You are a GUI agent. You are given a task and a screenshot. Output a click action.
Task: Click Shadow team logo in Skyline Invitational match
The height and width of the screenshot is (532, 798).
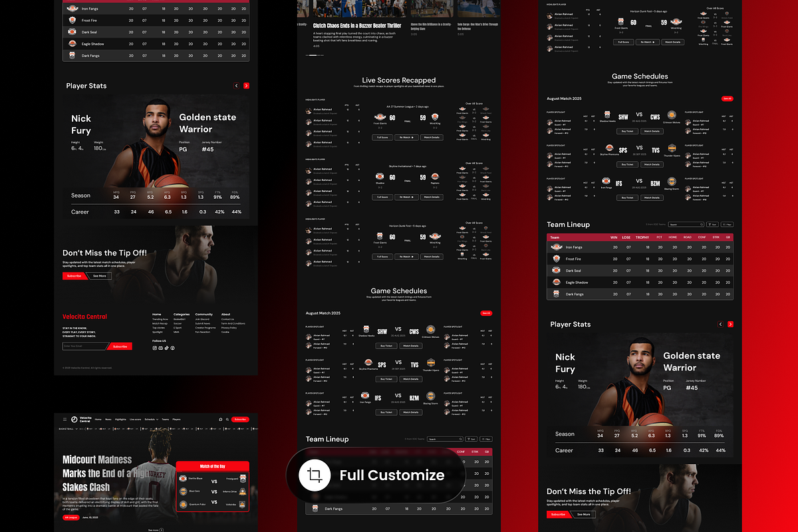(380, 176)
